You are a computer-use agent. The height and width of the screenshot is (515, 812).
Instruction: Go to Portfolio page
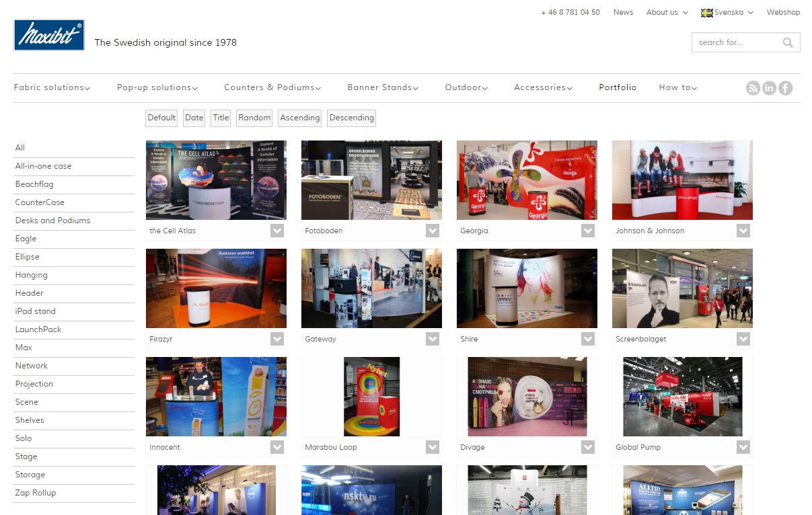point(618,87)
